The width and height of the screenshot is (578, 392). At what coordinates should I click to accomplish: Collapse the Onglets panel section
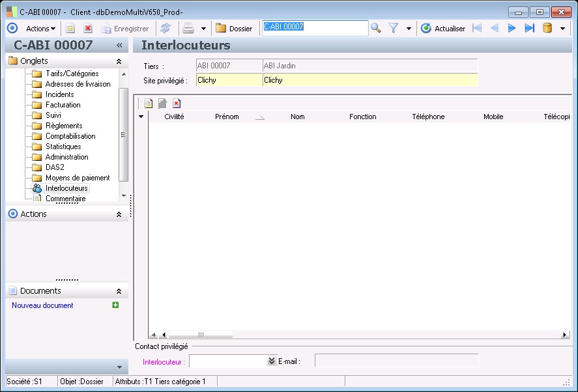(x=119, y=61)
